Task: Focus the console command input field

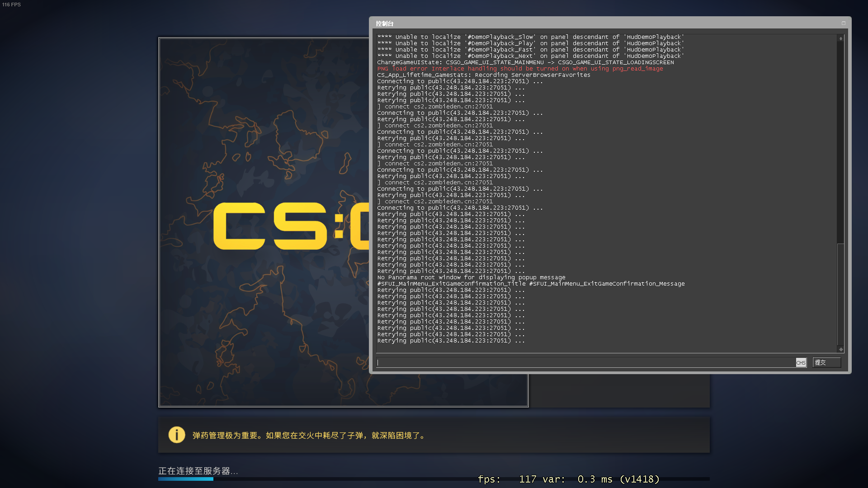Action: coord(585,362)
